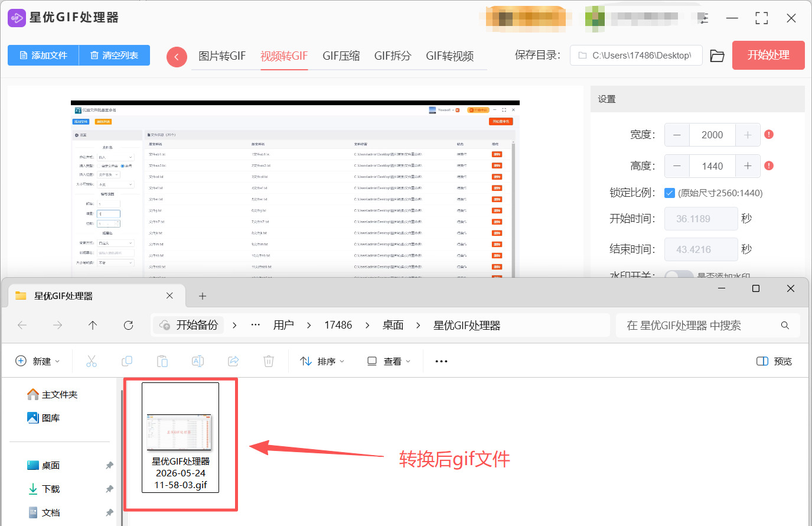The width and height of the screenshot is (812, 526).
Task: Click the 星优GIF处理器 breadcrumb
Action: tap(467, 325)
